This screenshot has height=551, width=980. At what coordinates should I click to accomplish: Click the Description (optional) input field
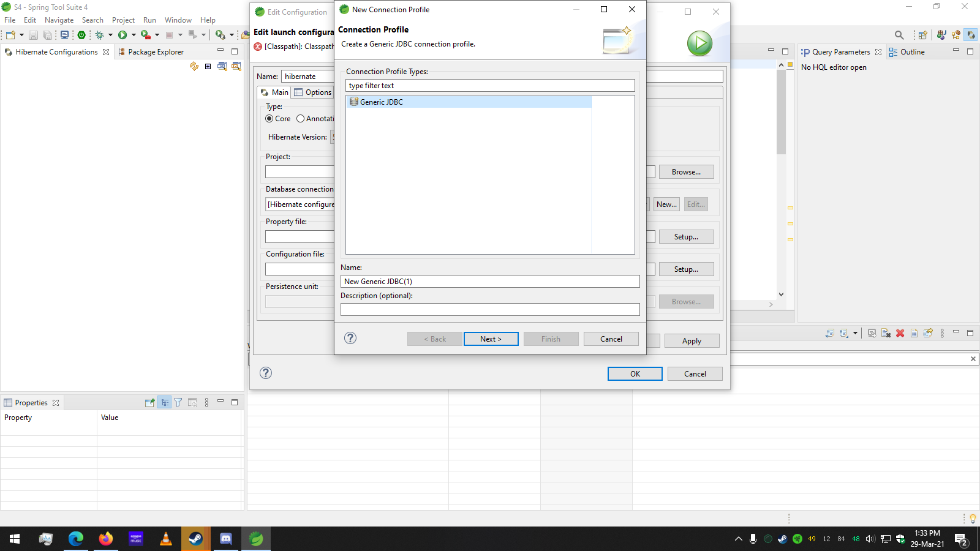(490, 309)
